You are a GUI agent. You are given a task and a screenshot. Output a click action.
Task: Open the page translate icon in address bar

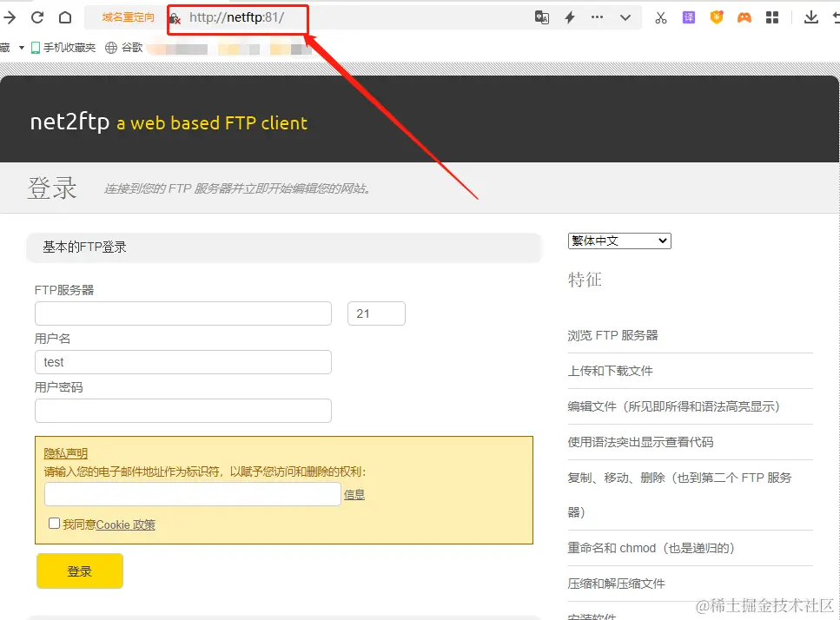coord(541,17)
